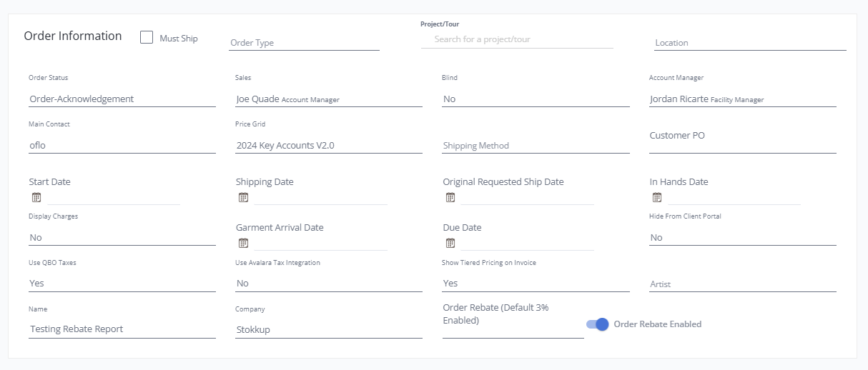Click the Due Date calendar icon
This screenshot has width=868, height=370.
[x=450, y=243]
